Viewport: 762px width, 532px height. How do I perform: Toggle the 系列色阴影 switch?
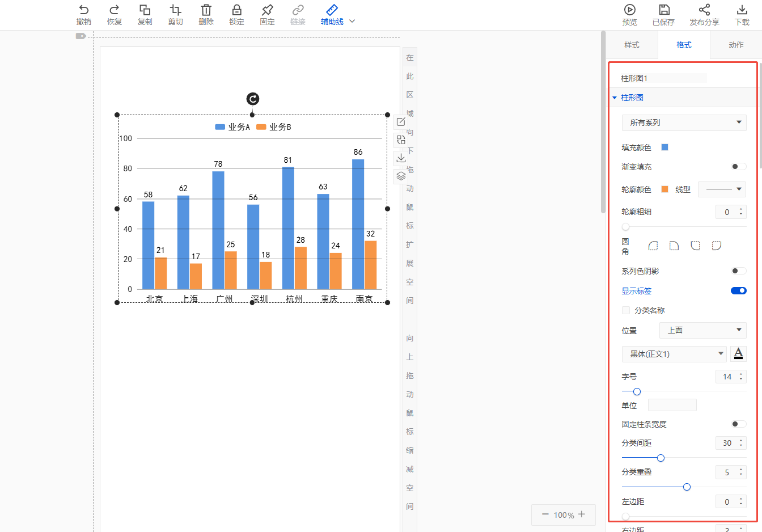tap(738, 271)
